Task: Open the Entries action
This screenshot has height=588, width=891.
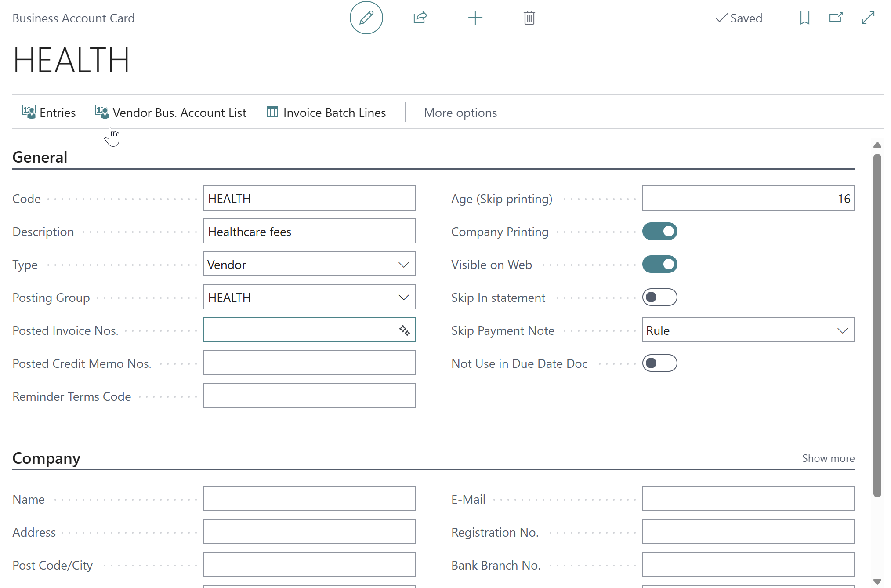Action: pos(49,113)
